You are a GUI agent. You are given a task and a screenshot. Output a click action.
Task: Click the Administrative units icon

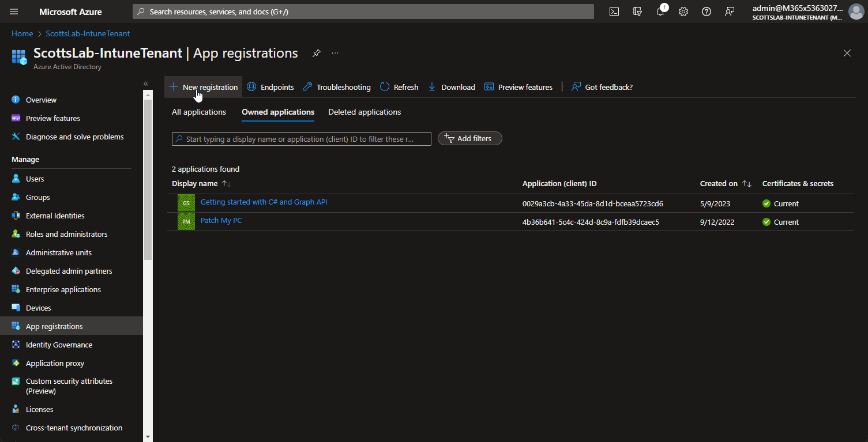point(16,252)
